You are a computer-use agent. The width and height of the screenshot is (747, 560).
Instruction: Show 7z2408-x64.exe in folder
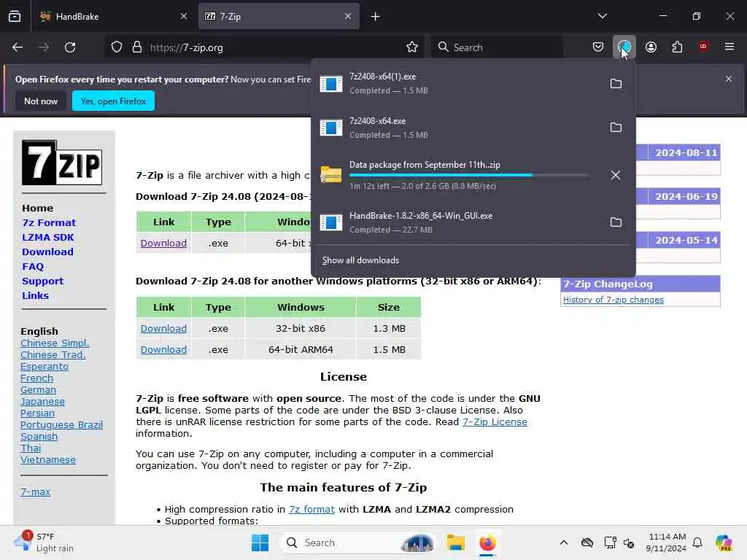[616, 128]
